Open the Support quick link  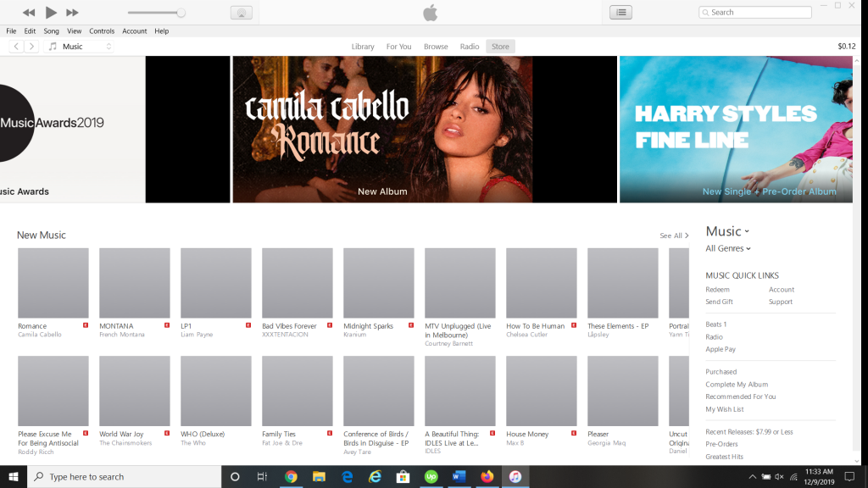[x=781, y=302]
